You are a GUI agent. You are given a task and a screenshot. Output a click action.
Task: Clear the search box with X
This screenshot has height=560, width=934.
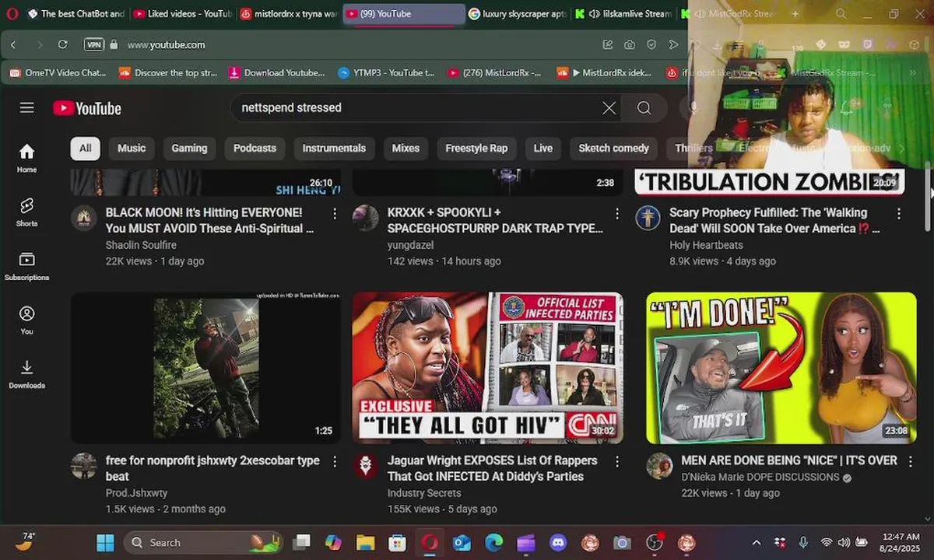[x=609, y=108]
